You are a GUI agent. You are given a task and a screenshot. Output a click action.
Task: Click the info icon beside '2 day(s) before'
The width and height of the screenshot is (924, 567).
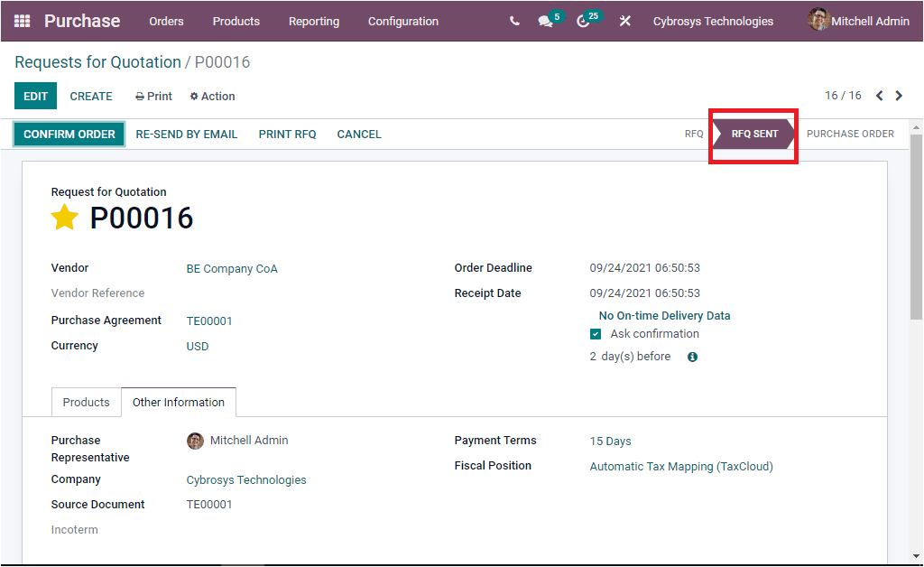[x=691, y=356]
